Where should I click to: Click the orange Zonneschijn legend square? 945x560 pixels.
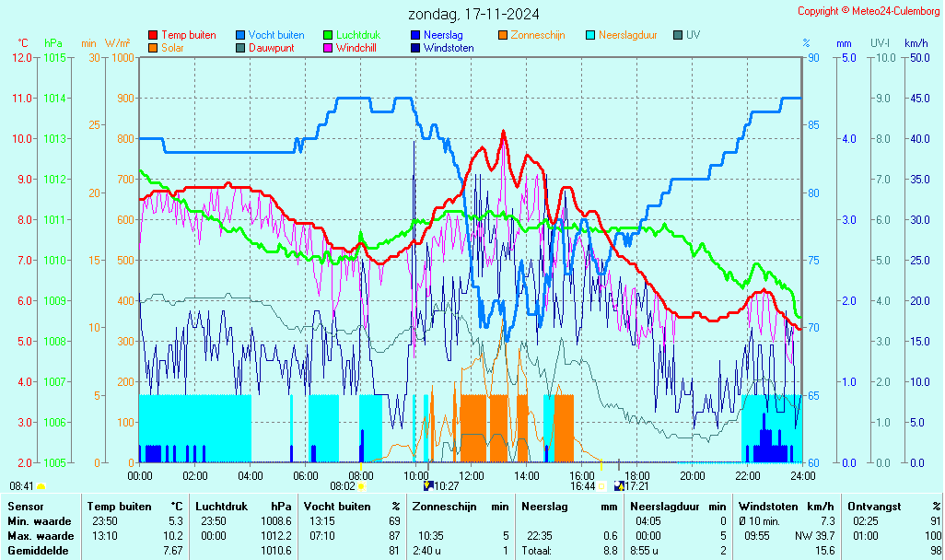[x=503, y=35]
